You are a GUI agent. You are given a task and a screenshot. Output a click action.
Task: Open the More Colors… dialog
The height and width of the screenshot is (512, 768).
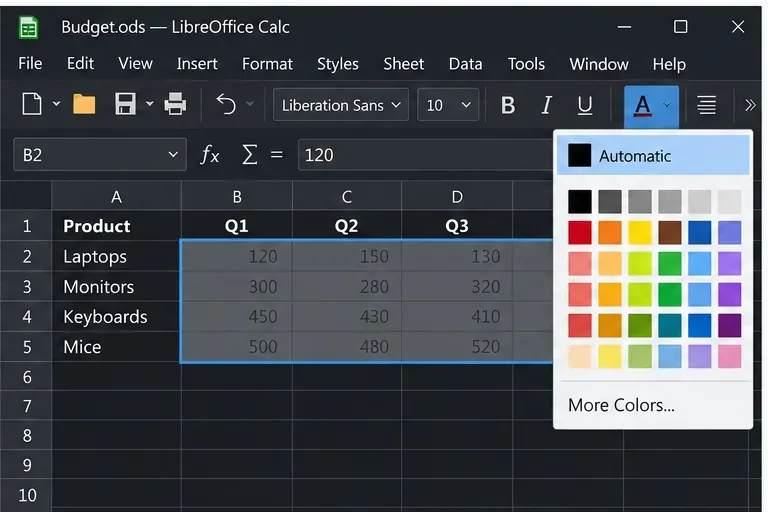click(x=621, y=405)
